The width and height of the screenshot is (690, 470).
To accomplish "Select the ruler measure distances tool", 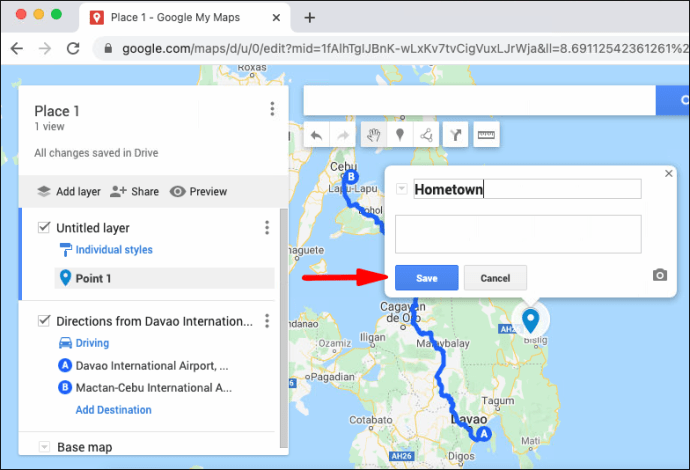I will tap(487, 135).
